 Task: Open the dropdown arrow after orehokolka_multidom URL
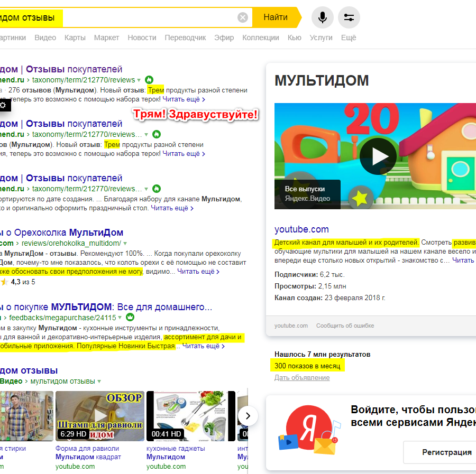tap(125, 244)
